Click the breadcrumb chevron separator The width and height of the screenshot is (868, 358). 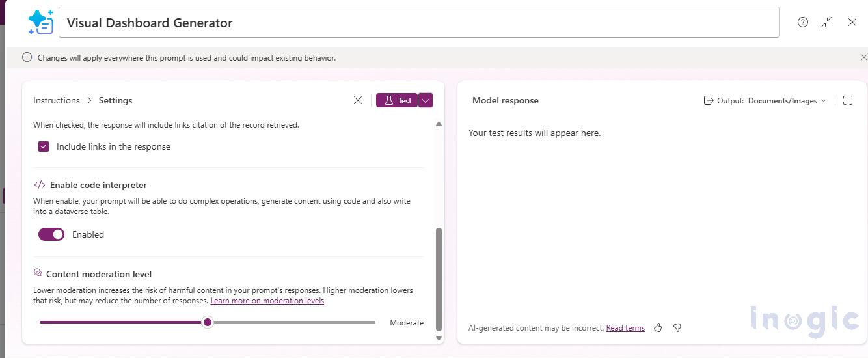(x=89, y=100)
